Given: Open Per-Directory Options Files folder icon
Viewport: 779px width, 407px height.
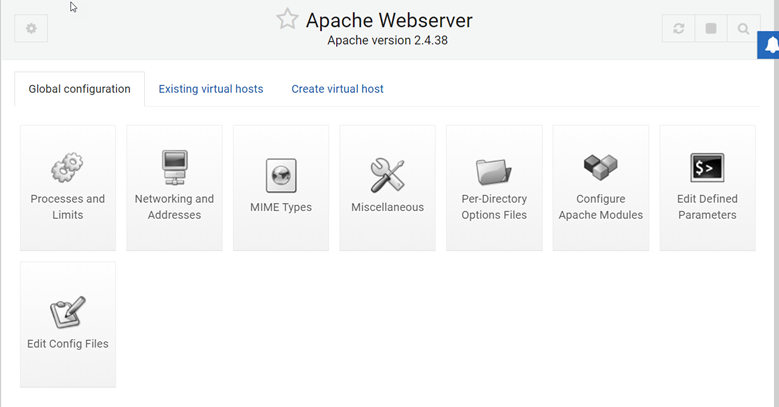Looking at the screenshot, I should [494, 170].
